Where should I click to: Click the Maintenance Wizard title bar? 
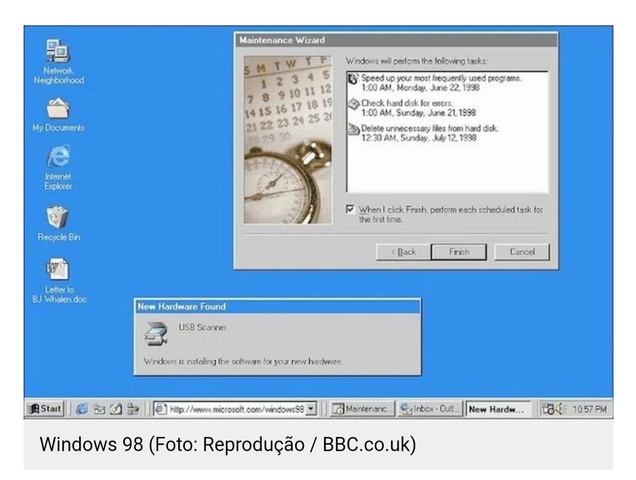tap(396, 40)
